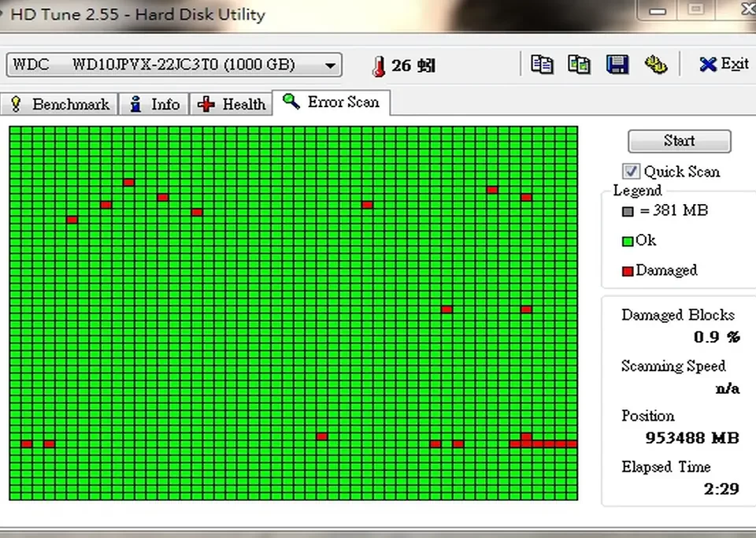
Task: Click the Position value 953488 MB
Action: point(692,438)
